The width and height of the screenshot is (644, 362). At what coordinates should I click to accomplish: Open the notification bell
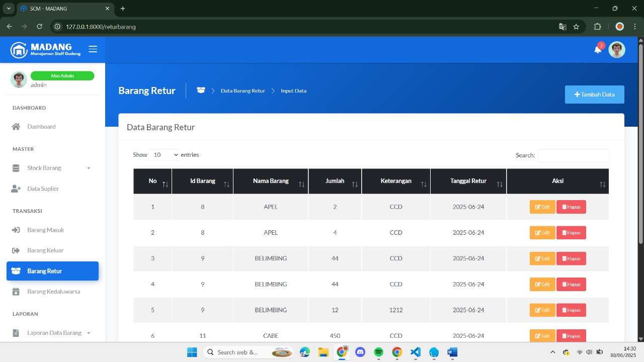pos(598,49)
